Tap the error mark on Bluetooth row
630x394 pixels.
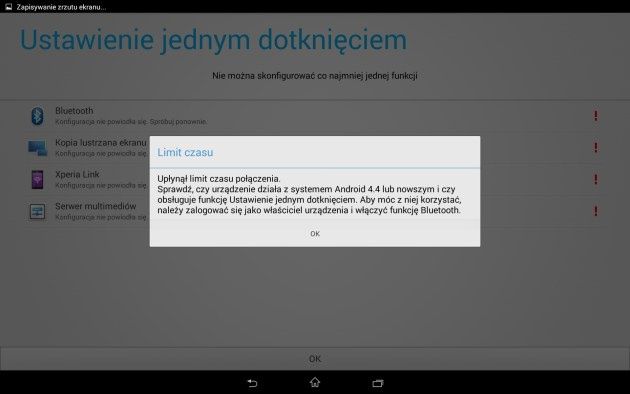point(595,116)
